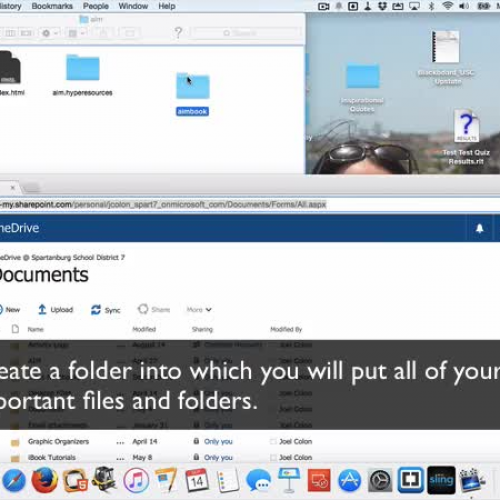Tick the Joel Colon checkbox in Graphic Organizers row
The height and width of the screenshot is (500, 500).
pos(273,441)
